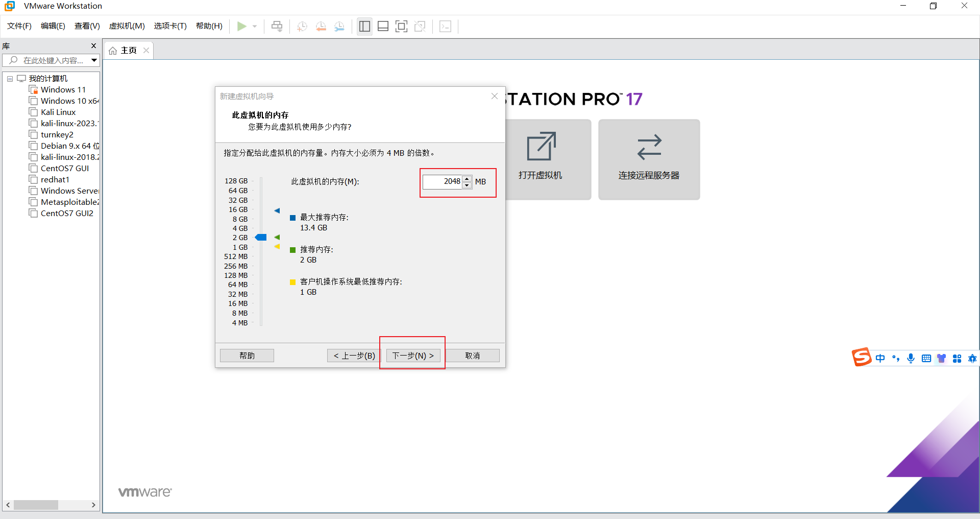Click the Sogou input method S logo
The image size is (980, 519).
tap(862, 357)
